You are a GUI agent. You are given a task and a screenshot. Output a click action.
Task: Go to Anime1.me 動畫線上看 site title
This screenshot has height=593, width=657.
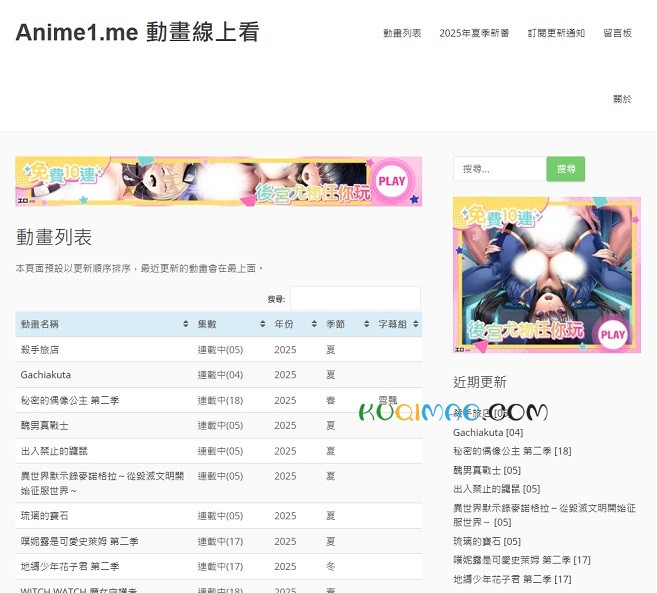[x=137, y=32]
